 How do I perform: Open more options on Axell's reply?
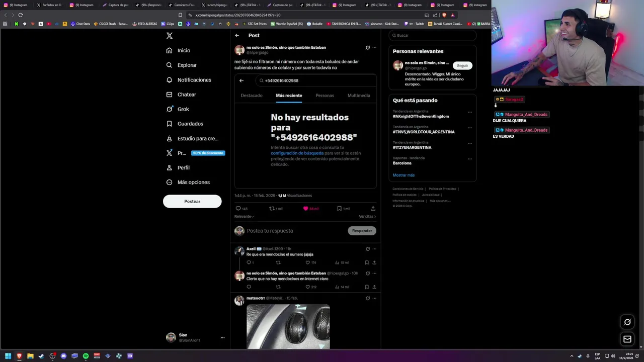[374, 249]
